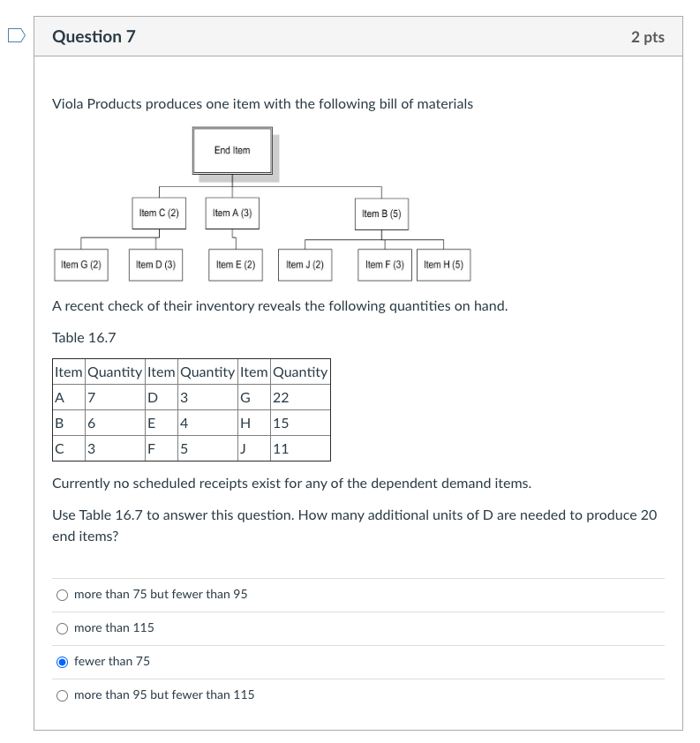700x743 pixels.
Task: Click the End Item box in the diagram
Action: (231, 150)
